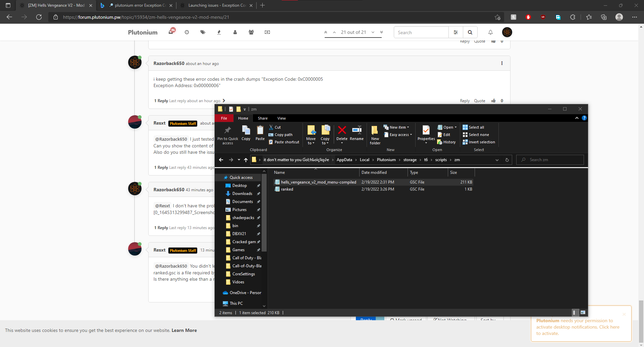Open address bar history dropdown
This screenshot has height=347, width=644.
pyautogui.click(x=497, y=160)
